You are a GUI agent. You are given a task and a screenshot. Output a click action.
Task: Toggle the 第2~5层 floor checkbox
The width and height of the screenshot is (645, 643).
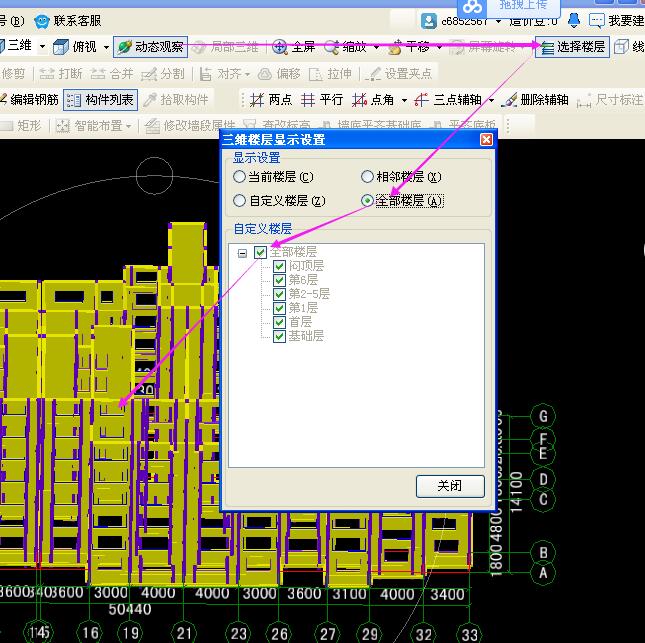(x=279, y=294)
